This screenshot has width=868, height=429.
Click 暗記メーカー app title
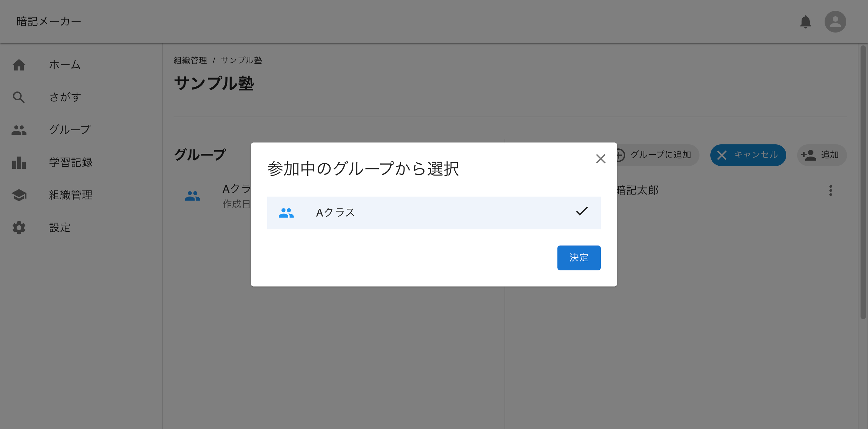tap(49, 22)
